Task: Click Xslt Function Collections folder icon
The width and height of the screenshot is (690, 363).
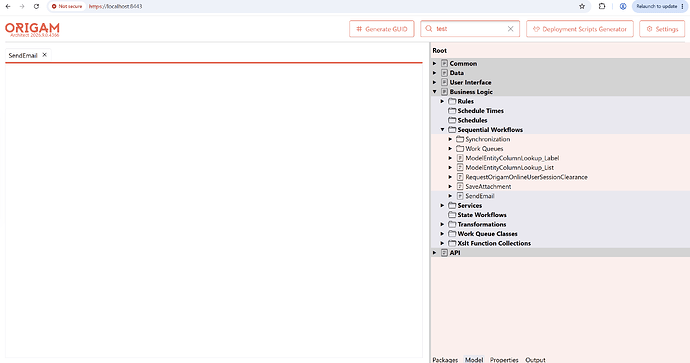Action: pyautogui.click(x=452, y=243)
